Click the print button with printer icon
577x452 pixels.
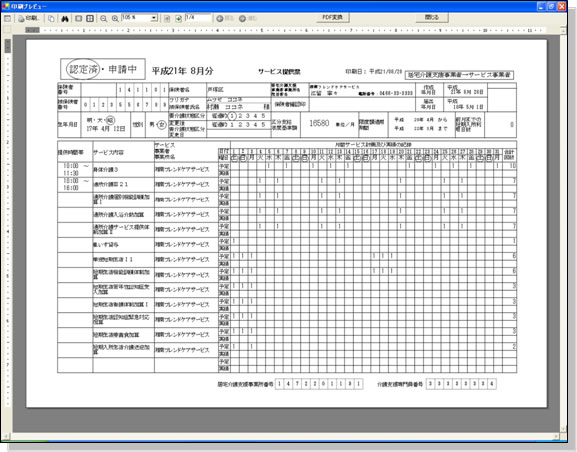click(28, 18)
